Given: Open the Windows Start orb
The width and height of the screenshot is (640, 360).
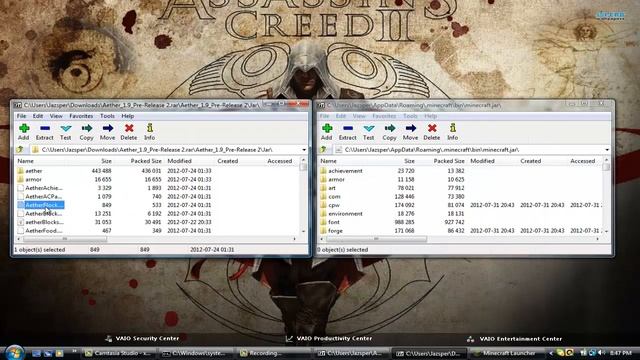Looking at the screenshot, I should [x=15, y=352].
